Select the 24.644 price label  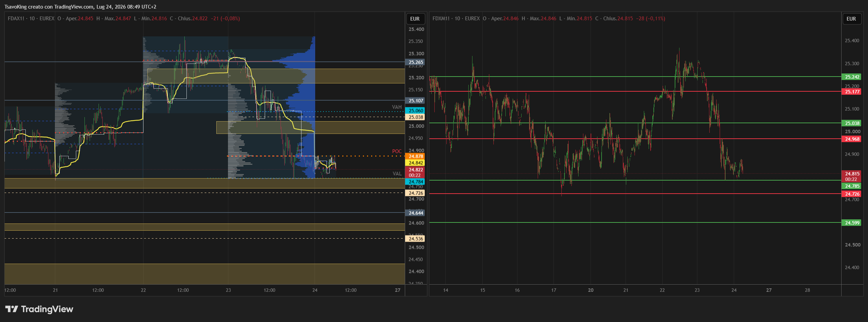coord(415,213)
